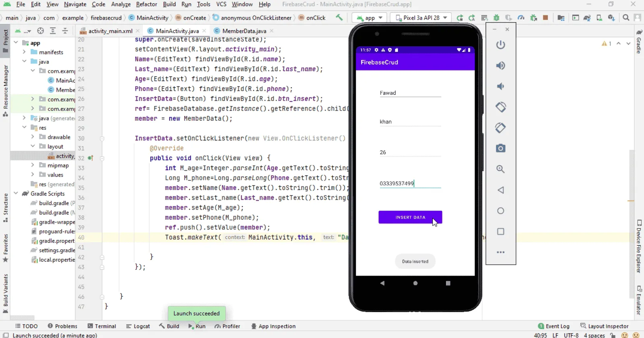644x338 pixels.
Task: Open the Layout Inspector
Action: click(604, 326)
